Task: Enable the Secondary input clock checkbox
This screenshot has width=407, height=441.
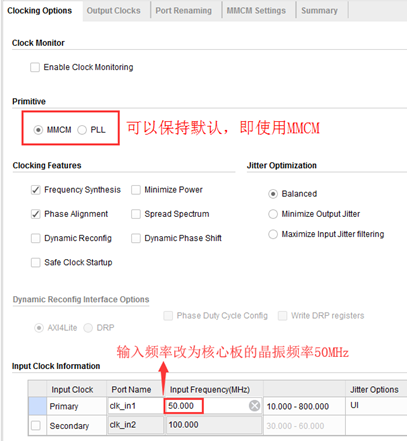Action: tap(36, 425)
